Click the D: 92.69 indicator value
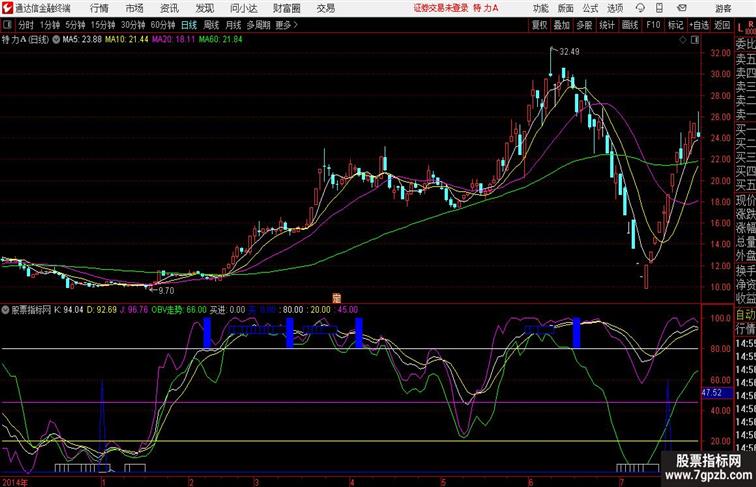Screen dimensions: 756x487 click(101, 310)
